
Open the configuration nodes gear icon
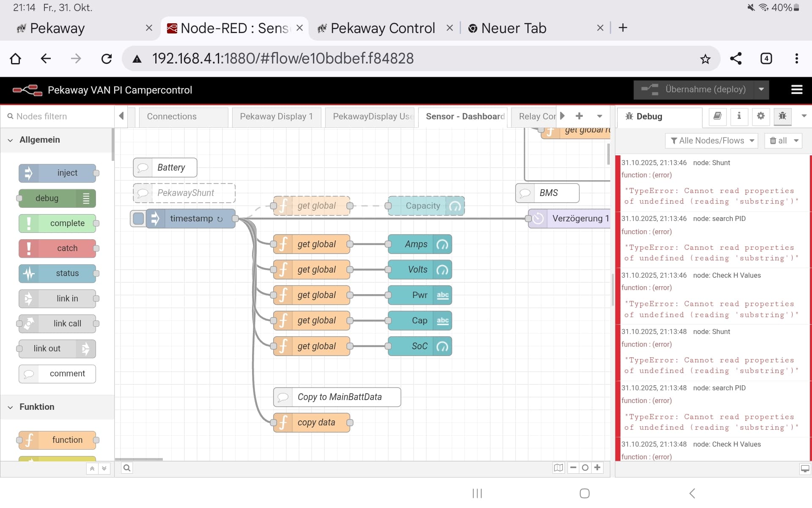point(760,116)
